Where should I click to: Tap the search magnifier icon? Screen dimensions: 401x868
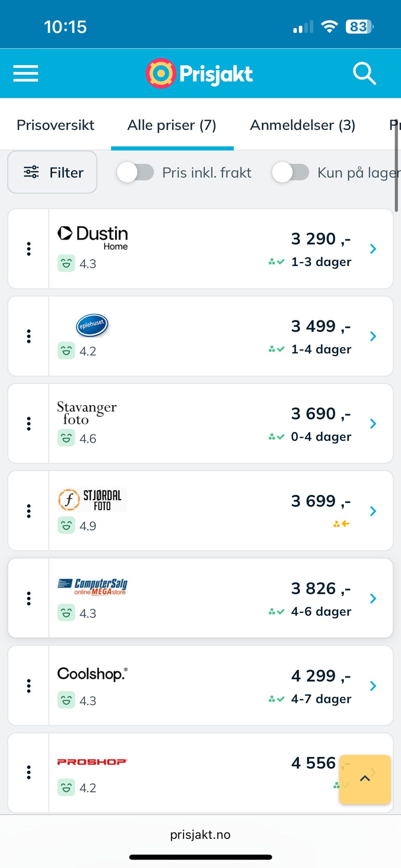pyautogui.click(x=364, y=74)
